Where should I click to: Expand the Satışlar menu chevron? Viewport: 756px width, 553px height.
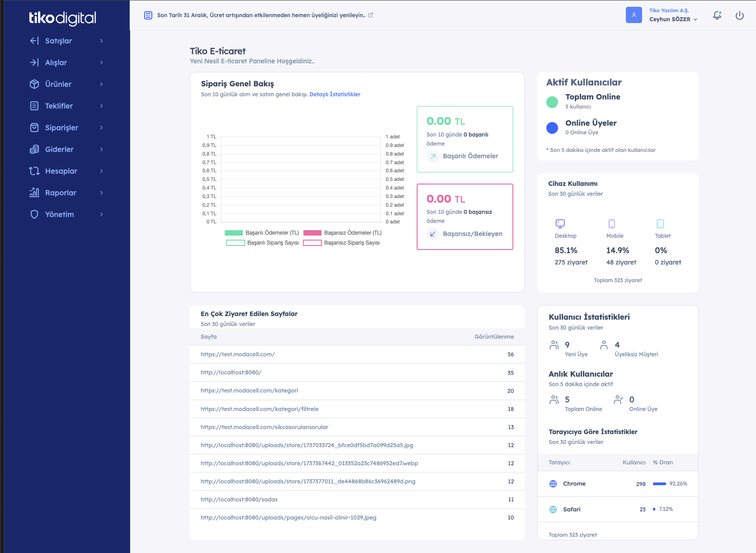pos(101,41)
